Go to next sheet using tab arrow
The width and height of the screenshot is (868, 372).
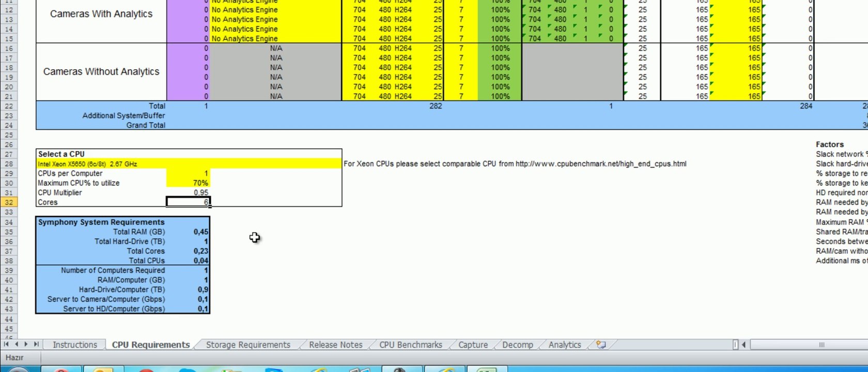(x=26, y=344)
